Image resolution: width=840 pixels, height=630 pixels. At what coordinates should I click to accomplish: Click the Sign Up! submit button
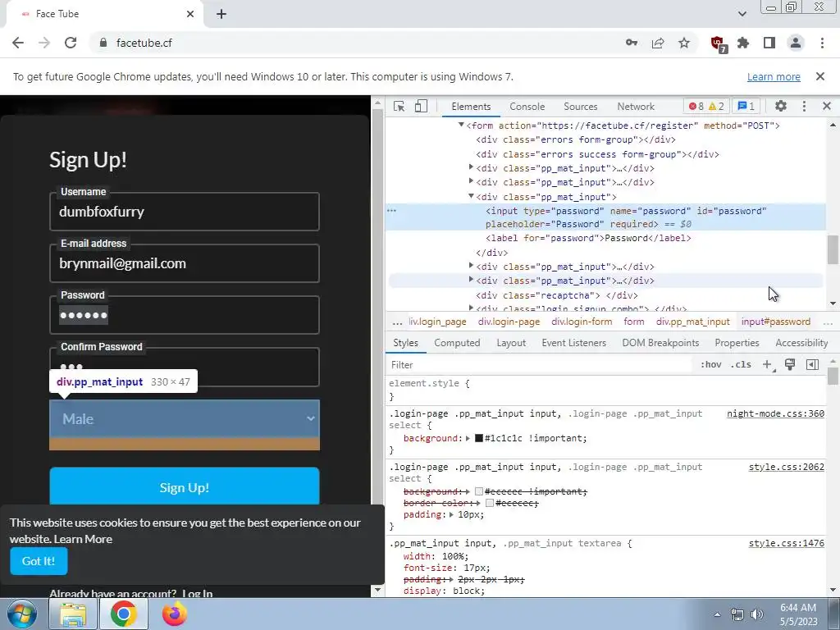click(x=185, y=487)
